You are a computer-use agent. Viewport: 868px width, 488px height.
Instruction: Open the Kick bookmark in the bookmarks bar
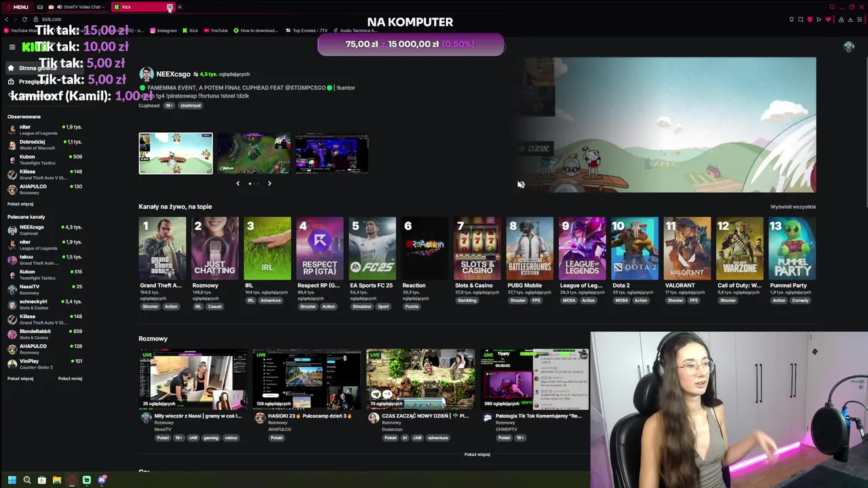tap(191, 30)
